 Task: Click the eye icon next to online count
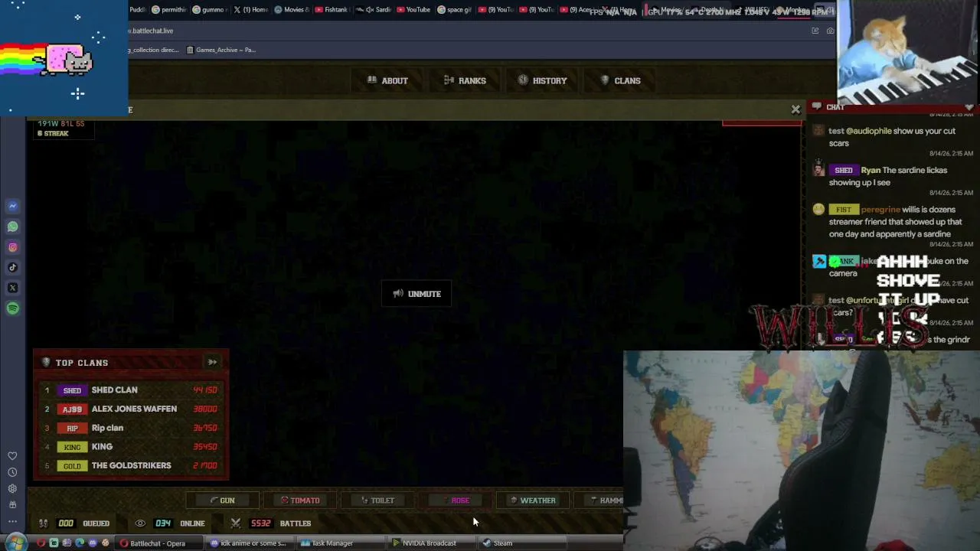coord(140,523)
